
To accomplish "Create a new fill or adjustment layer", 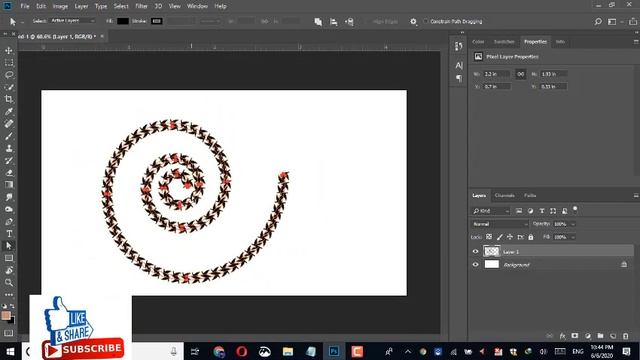I will coord(588,336).
